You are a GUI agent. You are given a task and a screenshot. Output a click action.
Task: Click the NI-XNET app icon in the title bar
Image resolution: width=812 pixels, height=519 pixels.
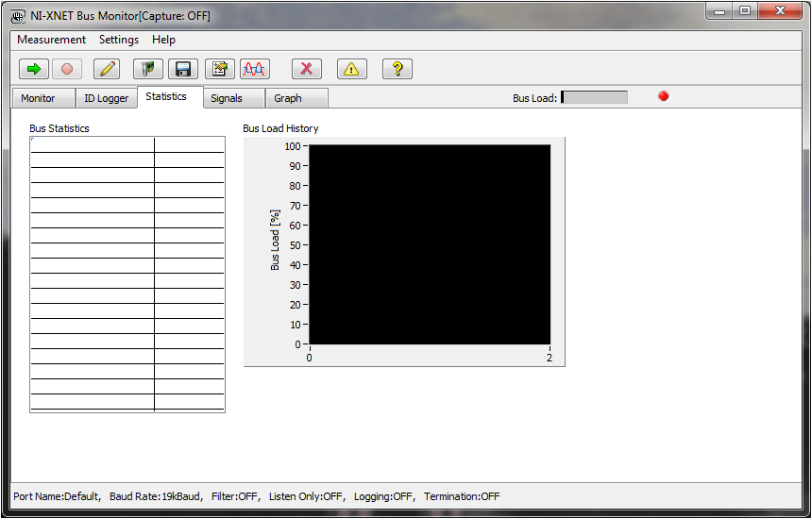[x=19, y=16]
